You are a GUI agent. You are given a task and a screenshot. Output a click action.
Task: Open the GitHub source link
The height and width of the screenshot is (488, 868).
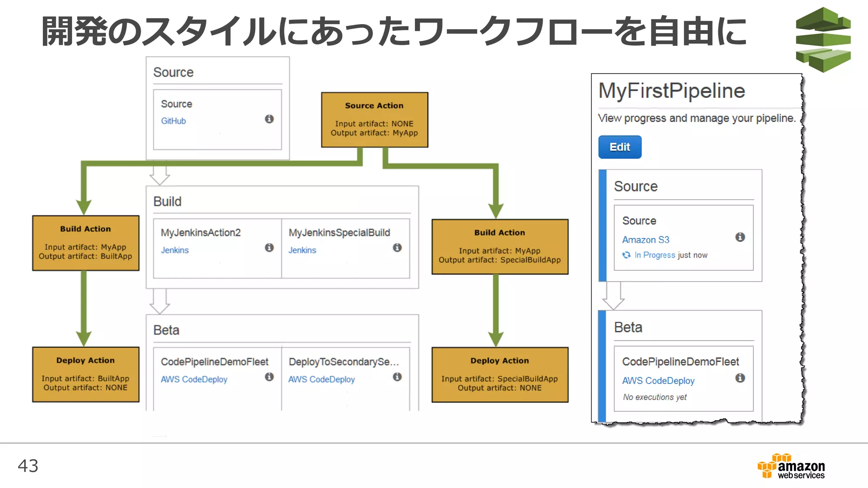(173, 121)
